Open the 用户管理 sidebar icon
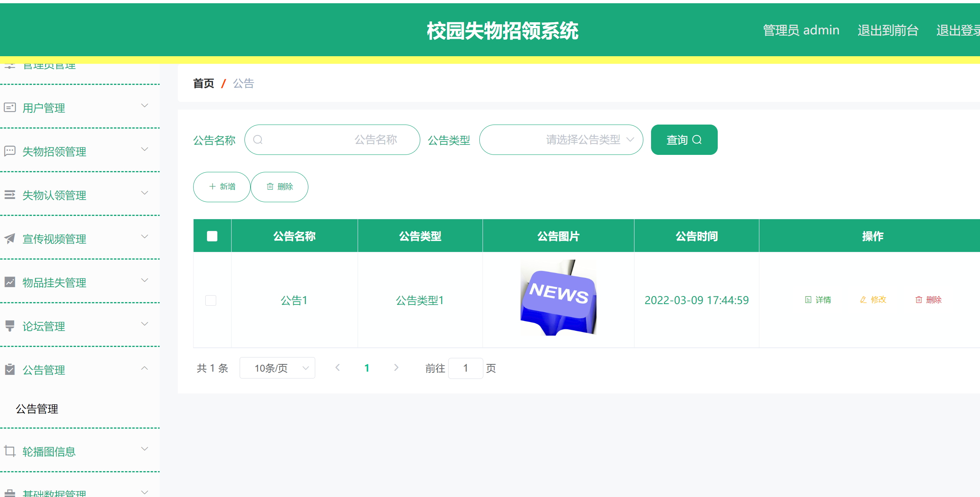 [x=10, y=106]
